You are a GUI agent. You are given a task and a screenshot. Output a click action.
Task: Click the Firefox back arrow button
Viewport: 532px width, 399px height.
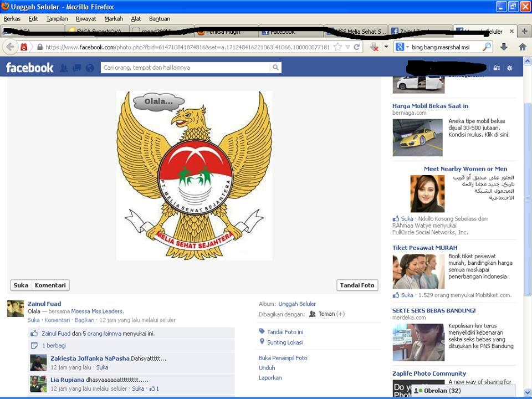[10, 47]
